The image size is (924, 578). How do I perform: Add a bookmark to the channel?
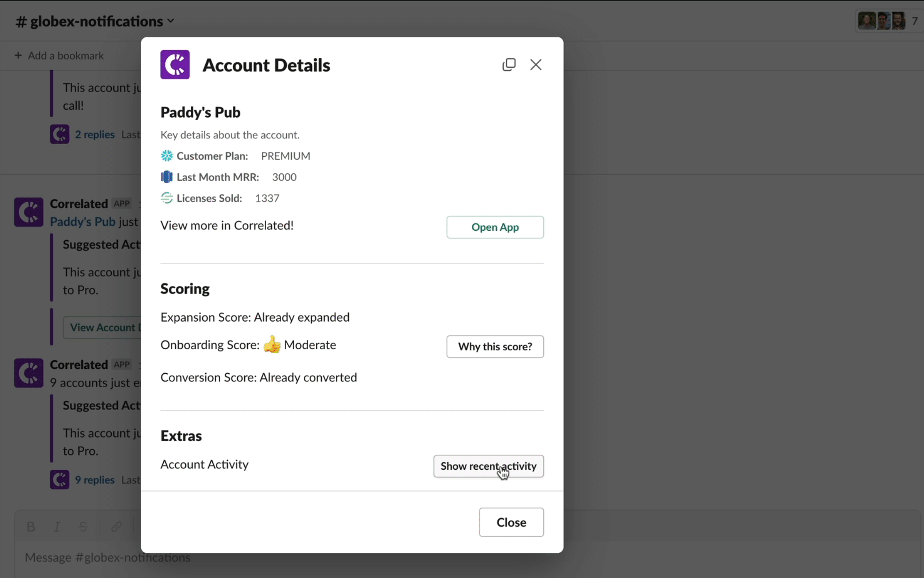(x=59, y=56)
